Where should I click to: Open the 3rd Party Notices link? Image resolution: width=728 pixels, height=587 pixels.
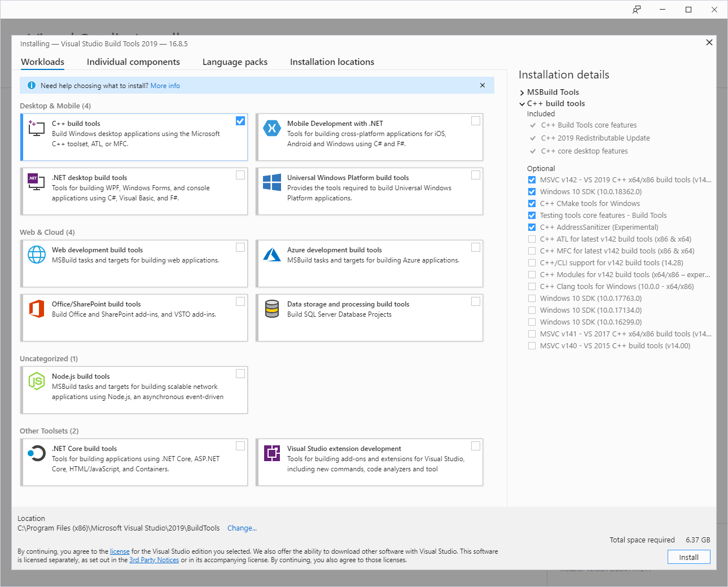tap(154, 560)
